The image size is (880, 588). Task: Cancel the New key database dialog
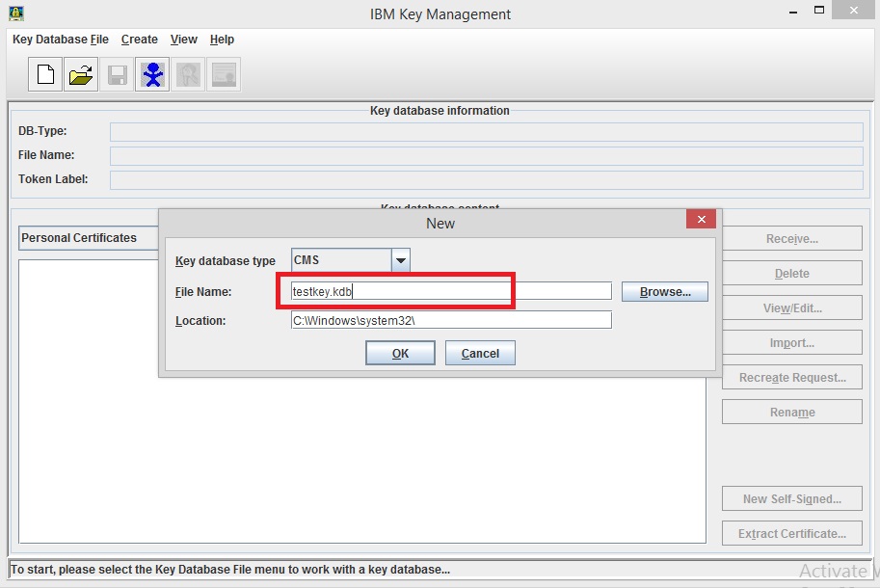(480, 352)
